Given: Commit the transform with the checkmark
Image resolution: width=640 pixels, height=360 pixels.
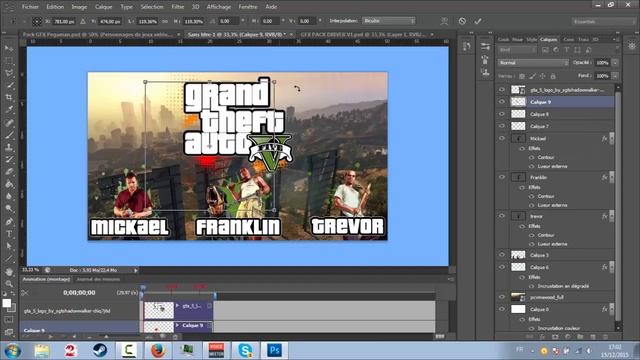Looking at the screenshot, I should [478, 21].
